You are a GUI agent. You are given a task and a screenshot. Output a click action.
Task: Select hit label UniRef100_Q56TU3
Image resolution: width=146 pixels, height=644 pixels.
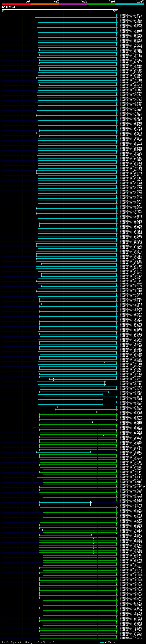pos(131,25)
